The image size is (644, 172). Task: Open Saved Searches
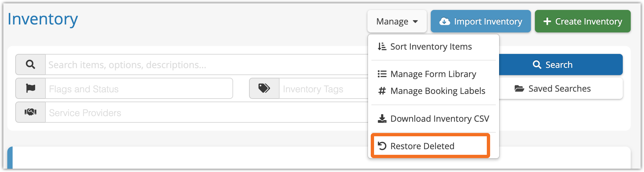click(560, 89)
